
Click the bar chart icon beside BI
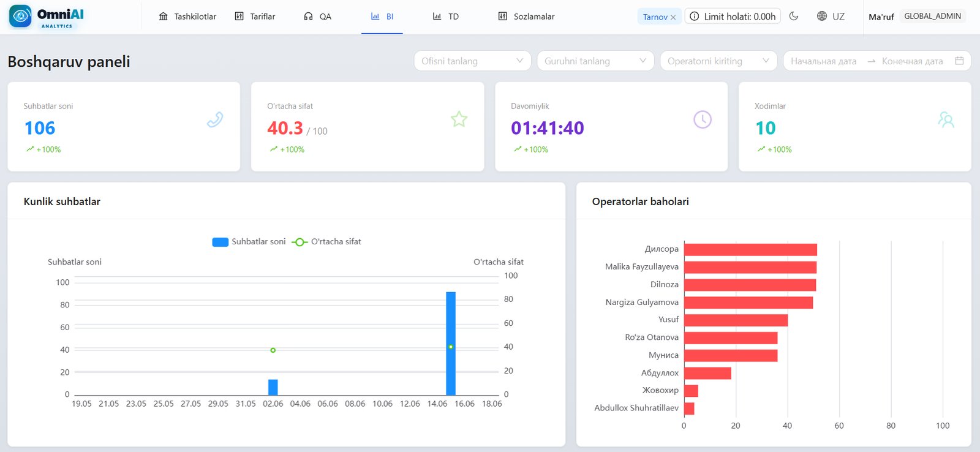(x=375, y=17)
